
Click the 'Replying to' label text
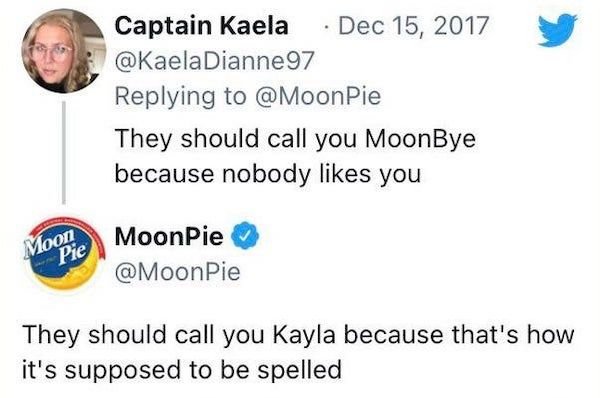coord(180,96)
